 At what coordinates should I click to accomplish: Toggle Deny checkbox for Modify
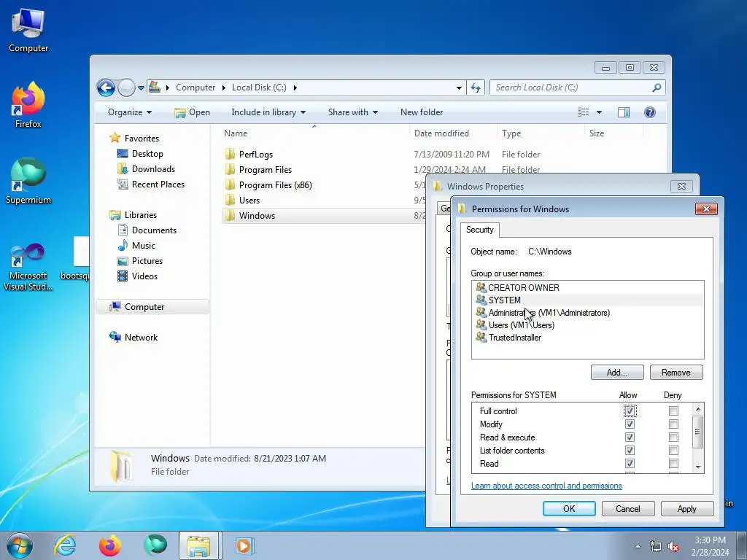[x=673, y=424]
